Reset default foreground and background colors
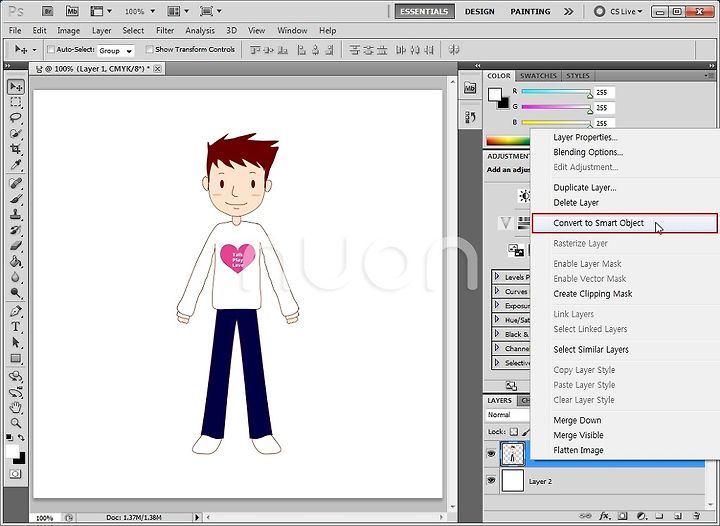Image resolution: width=720 pixels, height=526 pixels. coord(9,437)
